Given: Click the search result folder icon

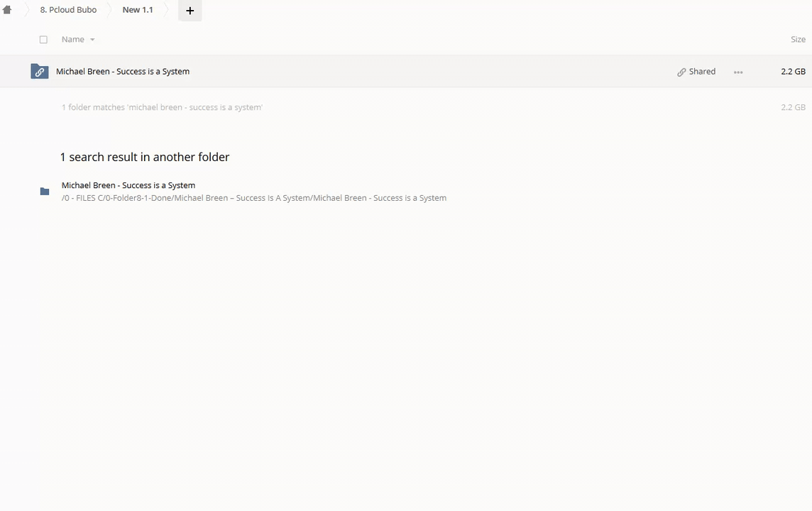Looking at the screenshot, I should click(x=45, y=192).
